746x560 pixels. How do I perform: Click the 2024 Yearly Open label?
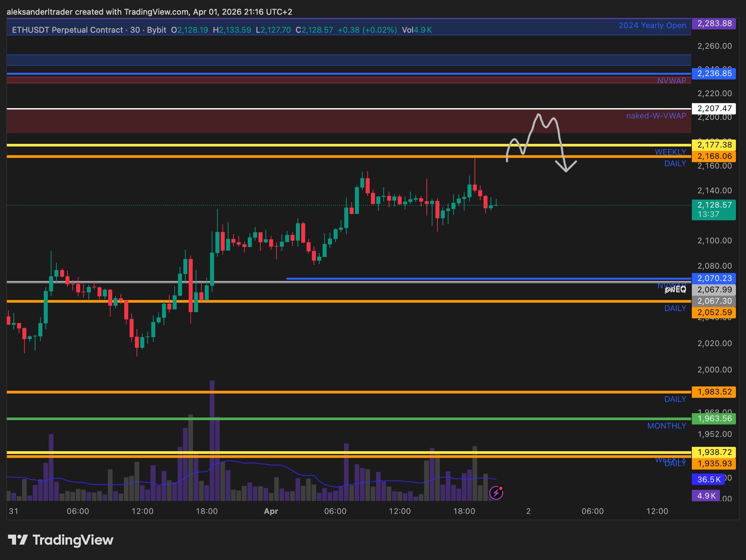(652, 25)
